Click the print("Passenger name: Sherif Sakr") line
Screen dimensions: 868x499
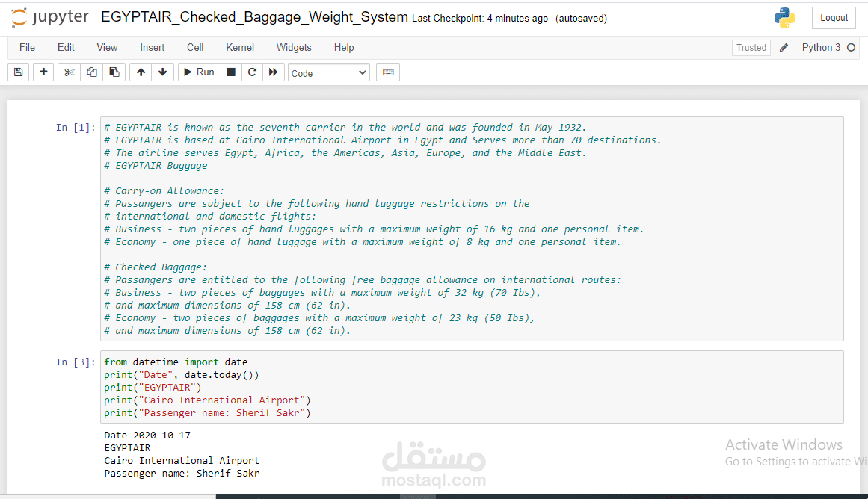click(x=207, y=413)
